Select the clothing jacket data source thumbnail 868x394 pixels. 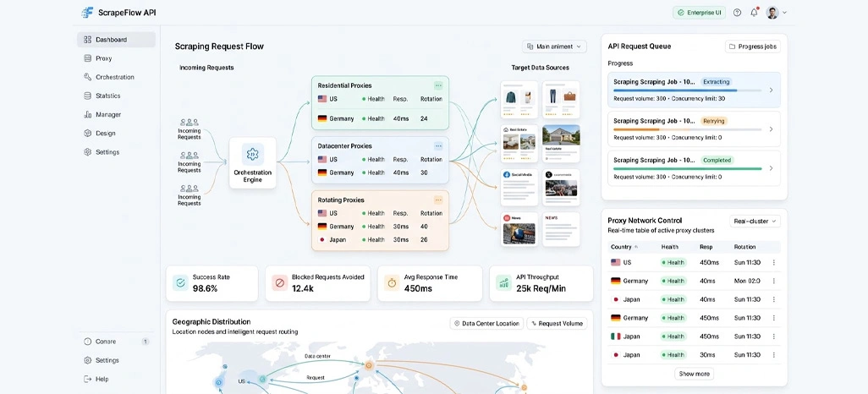point(519,100)
